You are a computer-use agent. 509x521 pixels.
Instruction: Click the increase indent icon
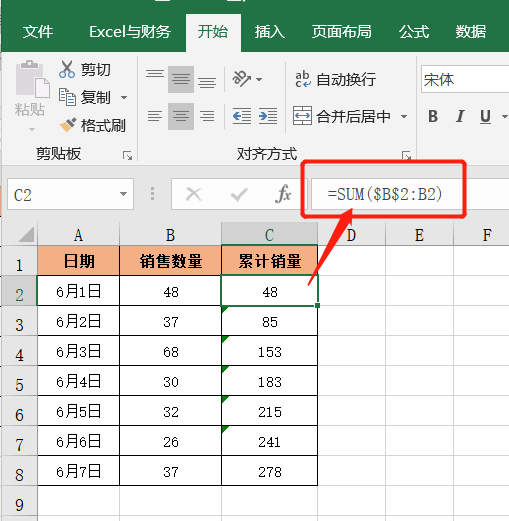268,116
